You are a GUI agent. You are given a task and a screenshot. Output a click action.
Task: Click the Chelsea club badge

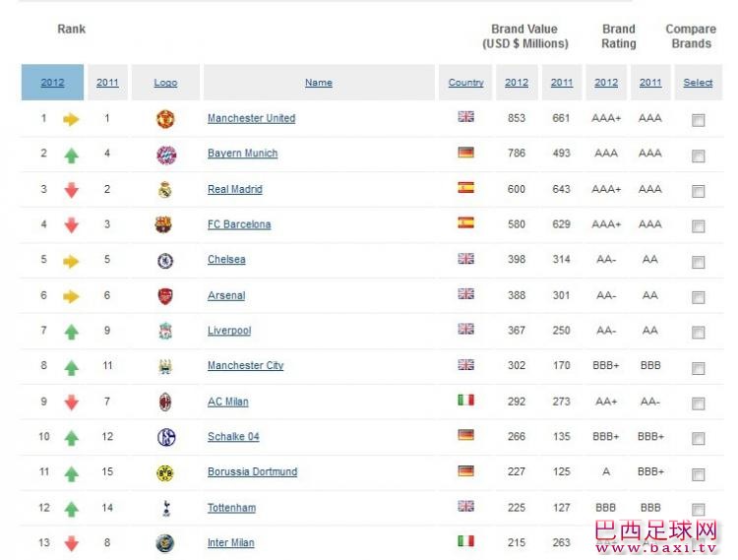[165, 261]
